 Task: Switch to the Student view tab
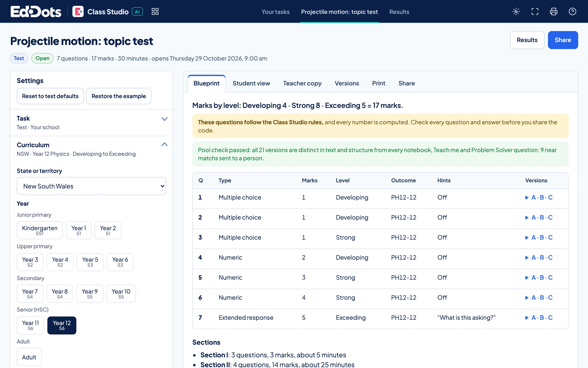(x=251, y=83)
